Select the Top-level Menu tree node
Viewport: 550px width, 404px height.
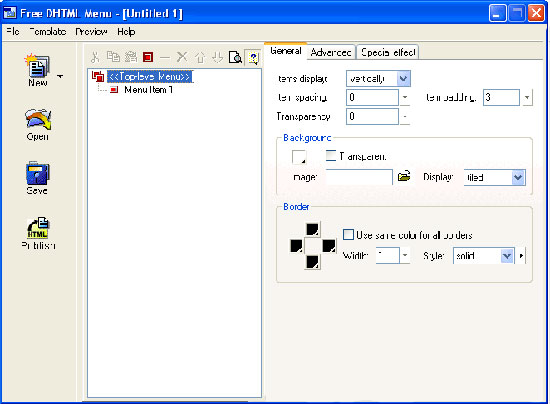click(150, 76)
